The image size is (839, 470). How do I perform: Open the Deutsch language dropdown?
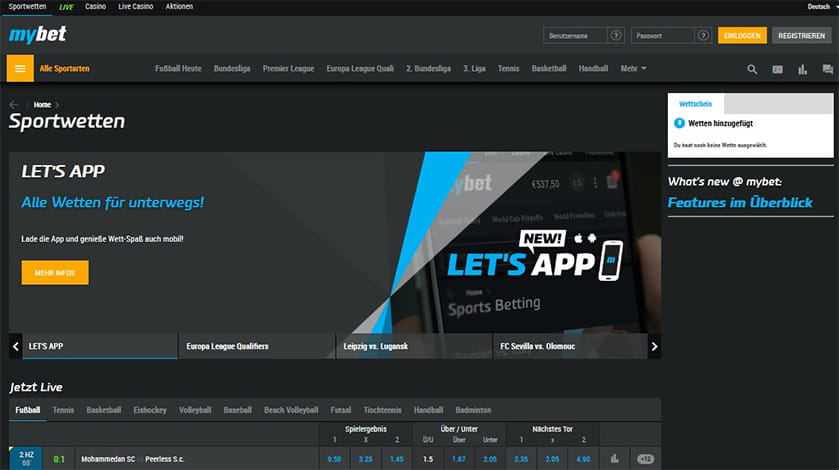click(x=822, y=6)
